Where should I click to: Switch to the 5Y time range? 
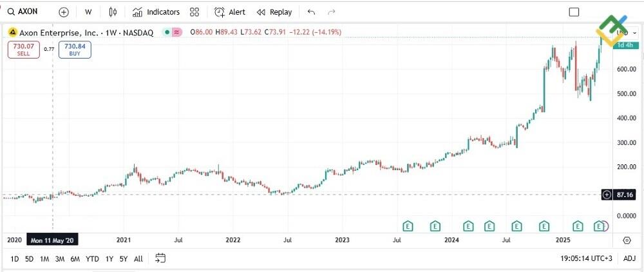[x=123, y=258]
